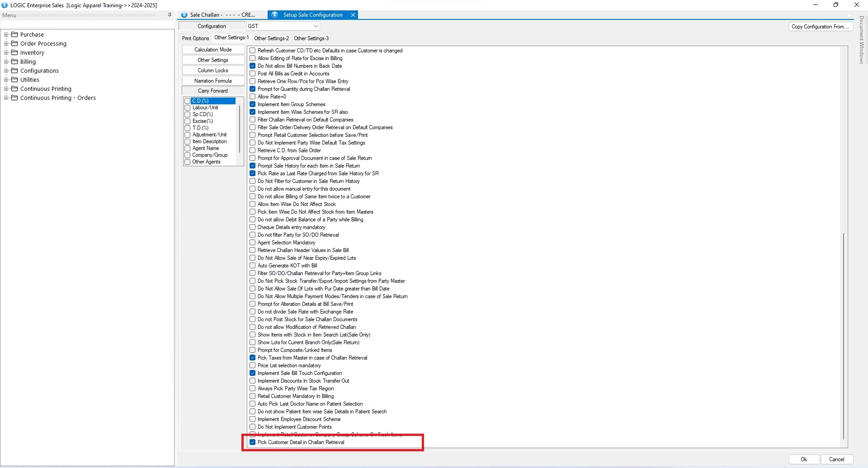Screen dimensions: 868x468
Task: Switch to Other Settings-2 tab
Action: 271,38
